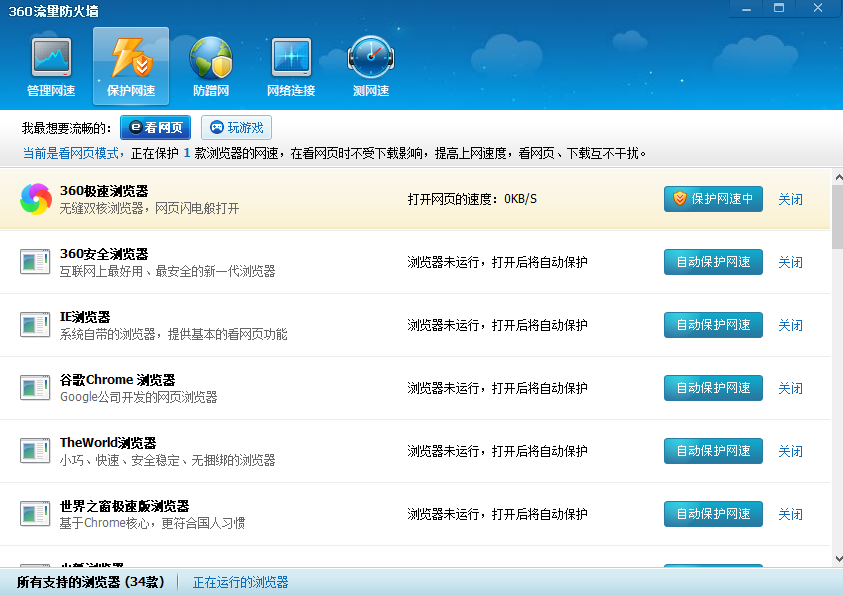Click 自动保护网速 for TheWorld浏览器

click(x=713, y=450)
